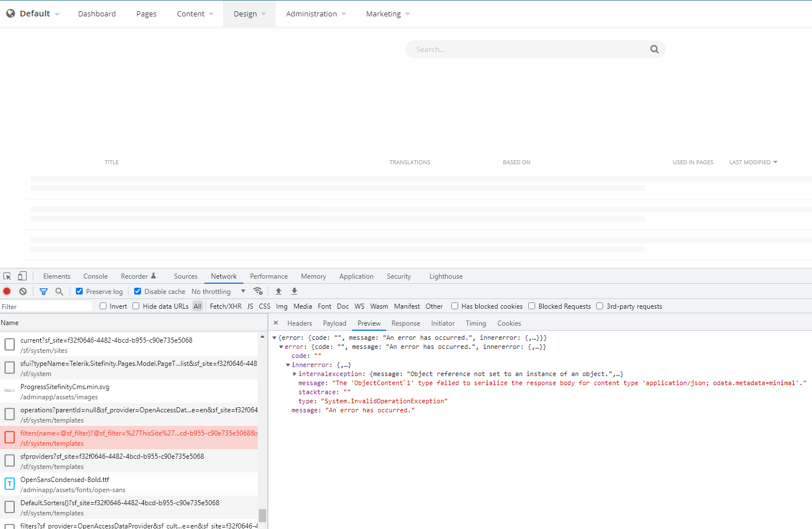Disable the Disable cache checkbox
Screen dimensions: 812x529
[138, 291]
